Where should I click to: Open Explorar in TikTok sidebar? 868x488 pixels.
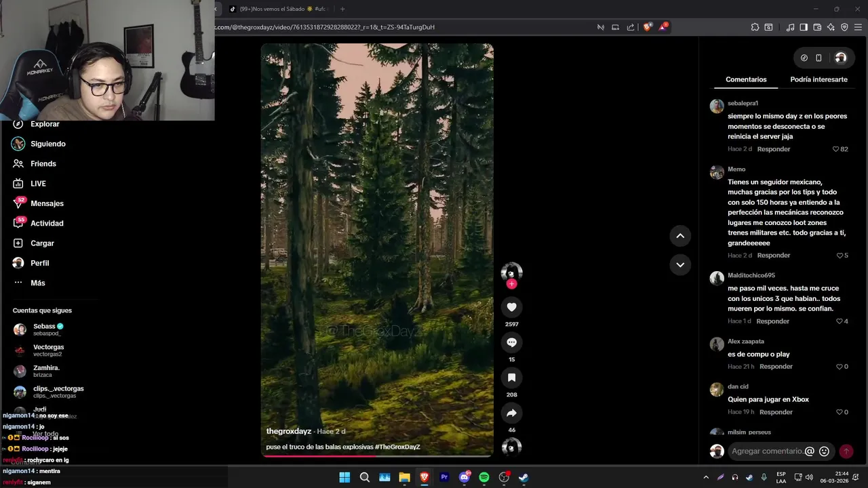coord(38,124)
